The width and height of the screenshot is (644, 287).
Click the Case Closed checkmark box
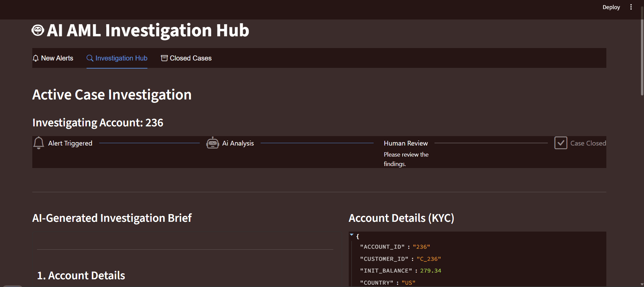[x=561, y=143]
